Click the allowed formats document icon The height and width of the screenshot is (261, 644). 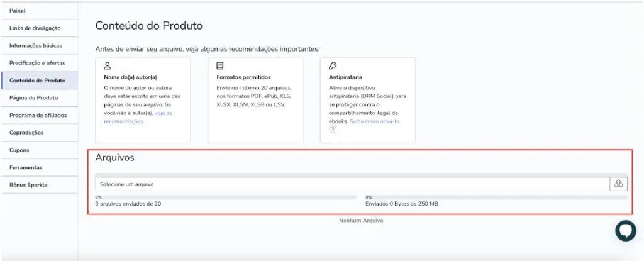click(x=219, y=65)
